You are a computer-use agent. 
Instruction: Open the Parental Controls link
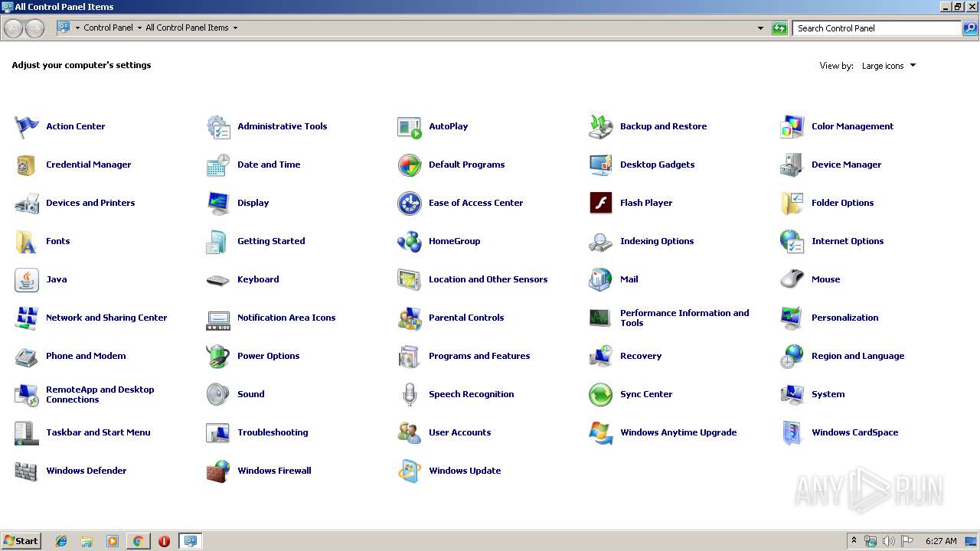(466, 318)
